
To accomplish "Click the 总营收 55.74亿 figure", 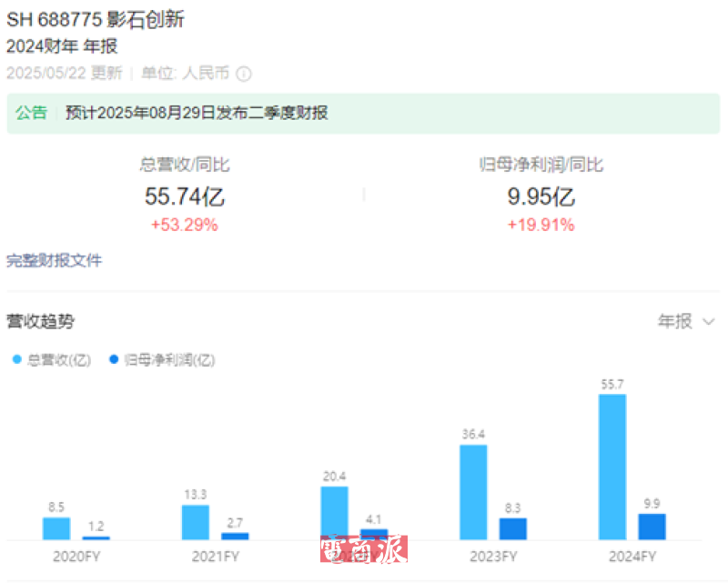I will [x=185, y=196].
